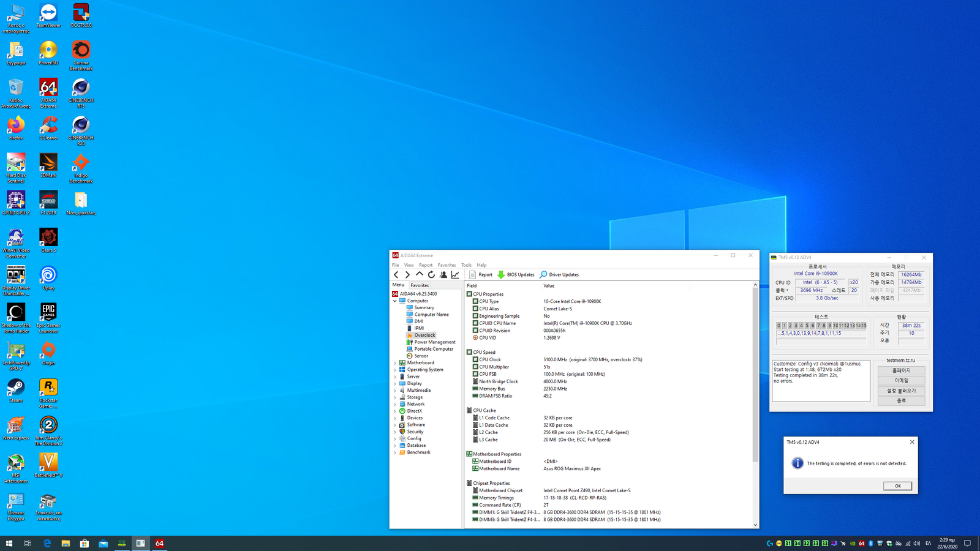
Task: Select the DirectX tree item
Action: (414, 411)
